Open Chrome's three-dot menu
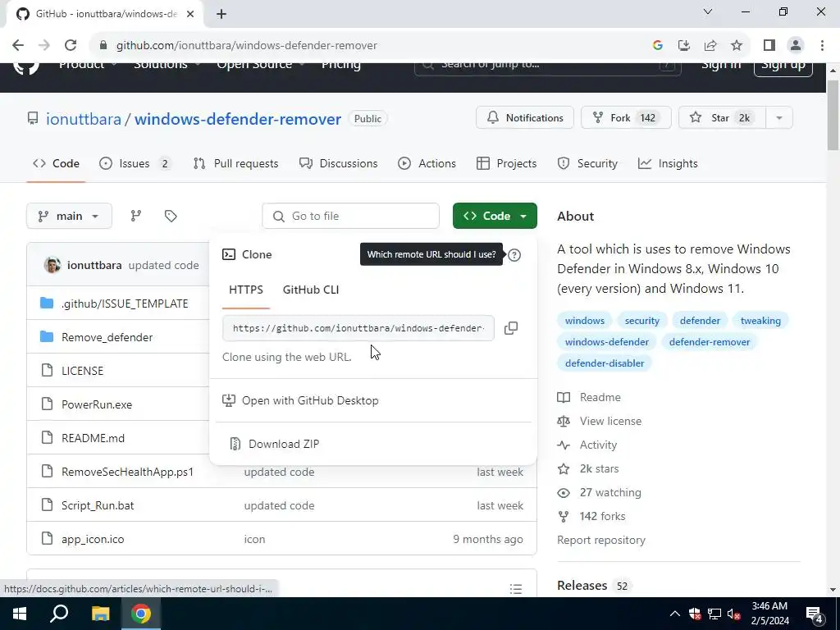Screen dimensions: 840x630 click(822, 46)
